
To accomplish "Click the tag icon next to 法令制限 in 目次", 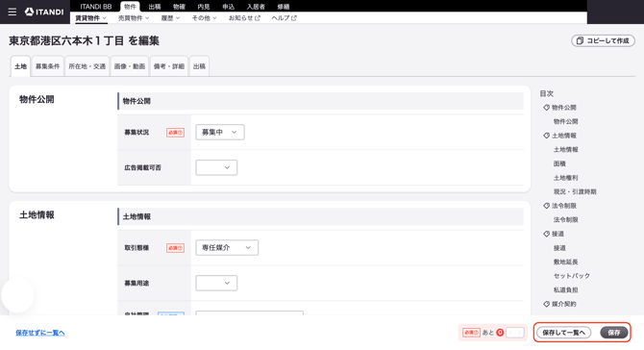I will pos(546,206).
